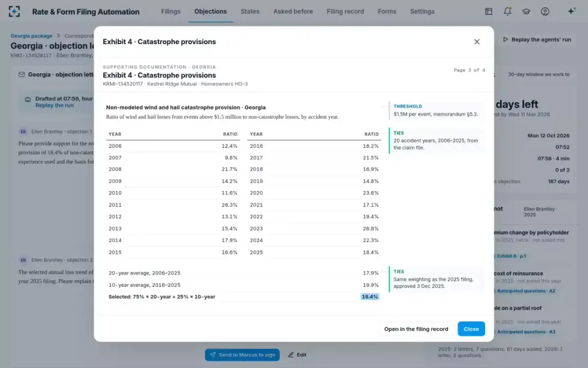588x368 pixels.
Task: Click the 2014 ratio 17.9%
Action: pos(229,240)
